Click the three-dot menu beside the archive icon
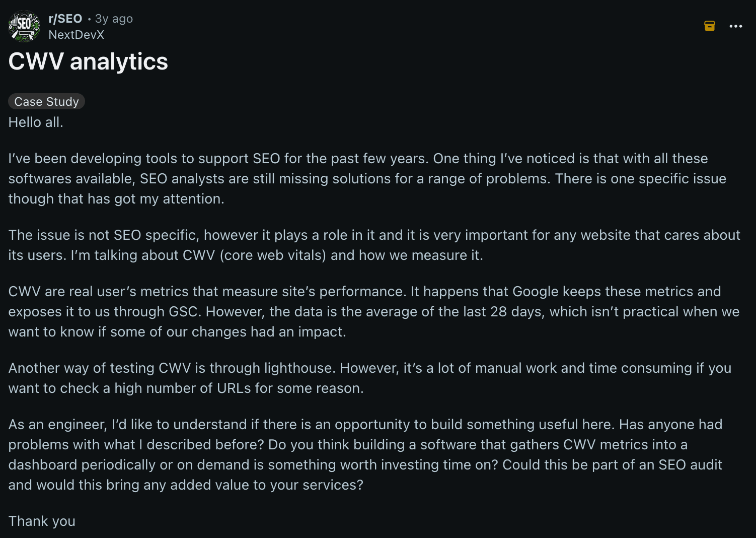The width and height of the screenshot is (756, 538). [x=735, y=26]
